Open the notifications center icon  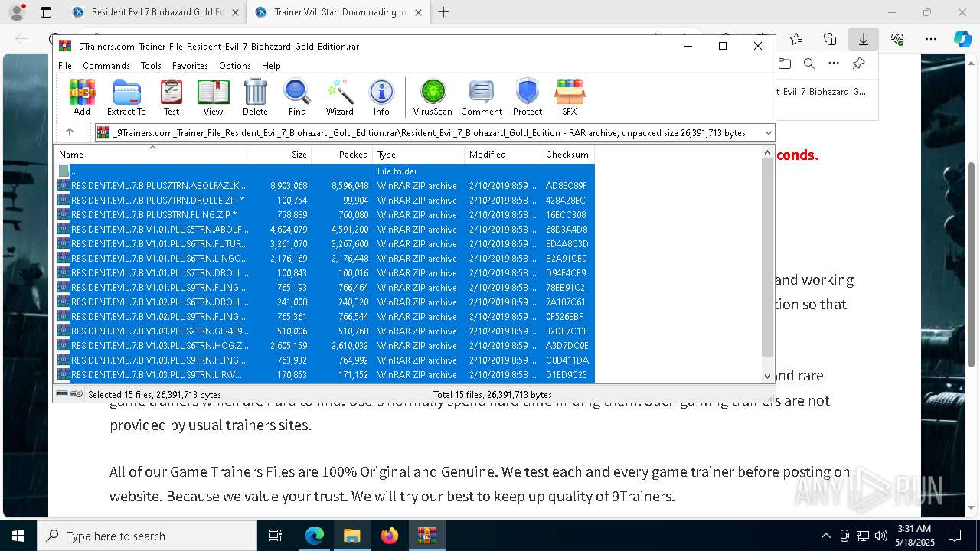(955, 536)
